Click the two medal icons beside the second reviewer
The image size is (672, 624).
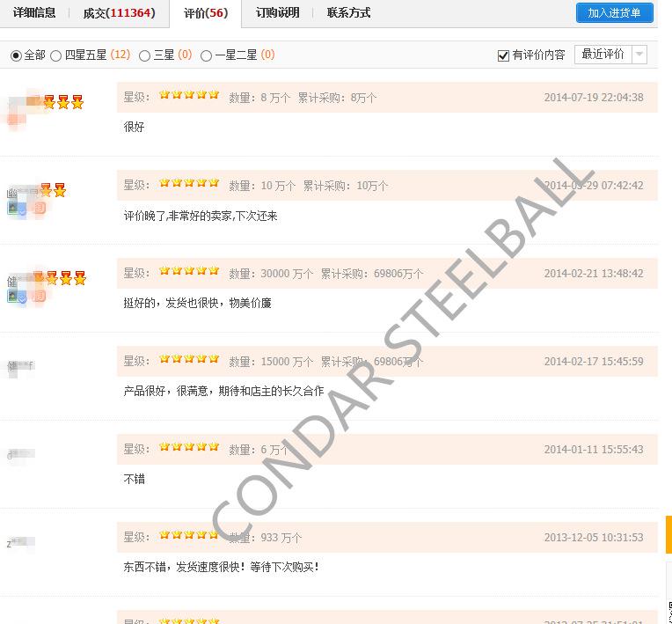(53, 190)
